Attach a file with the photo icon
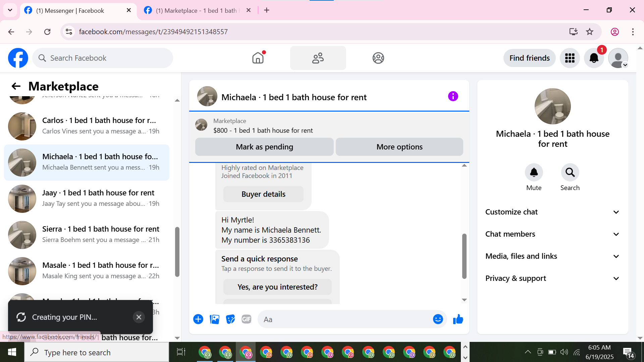Screen dimensions: 644x362 214,319
